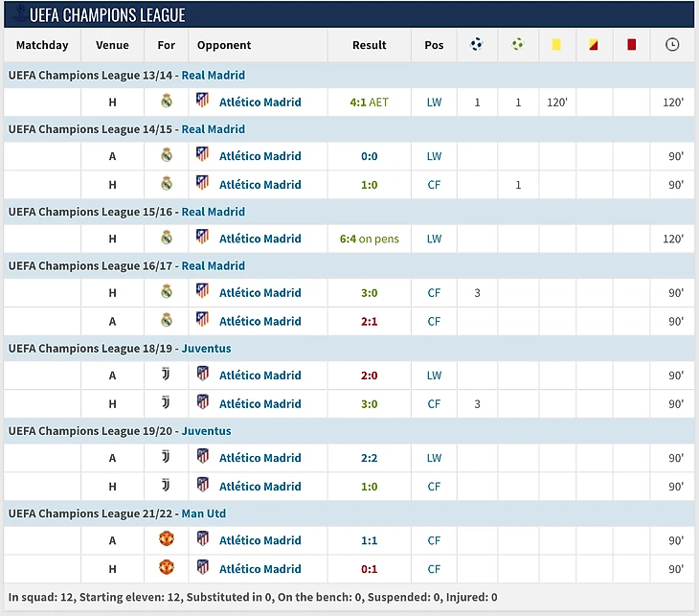Click the red card icon header
This screenshot has width=699, height=616.
[631, 44]
